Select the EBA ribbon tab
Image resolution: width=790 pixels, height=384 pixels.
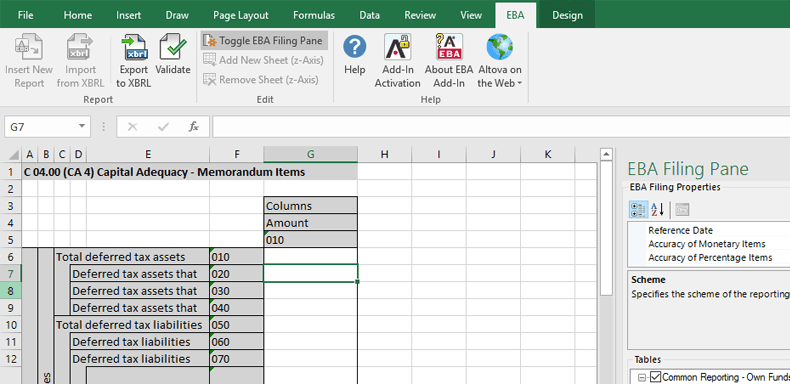click(x=515, y=15)
